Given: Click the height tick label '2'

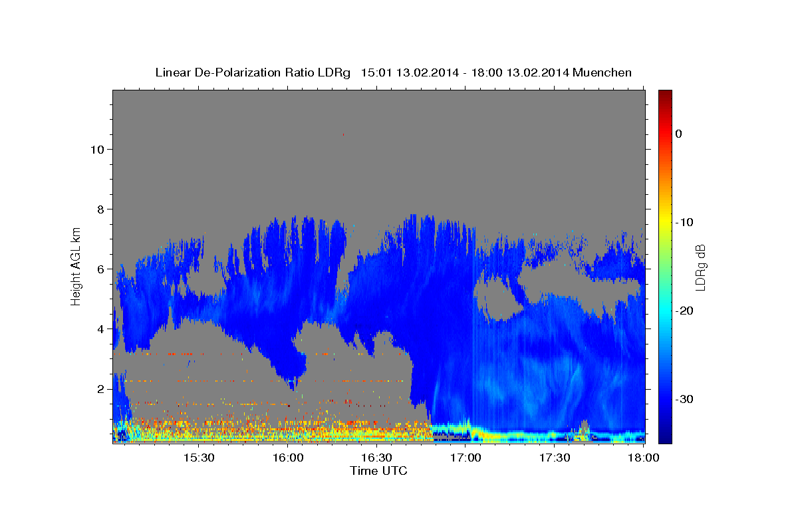Looking at the screenshot, I should [100, 388].
